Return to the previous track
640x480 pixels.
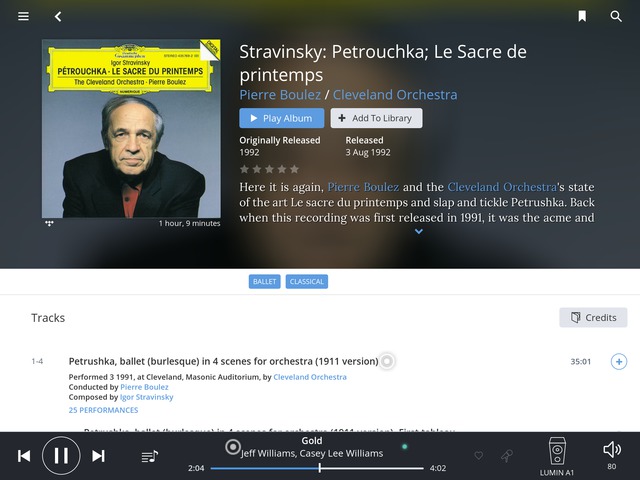[24, 456]
